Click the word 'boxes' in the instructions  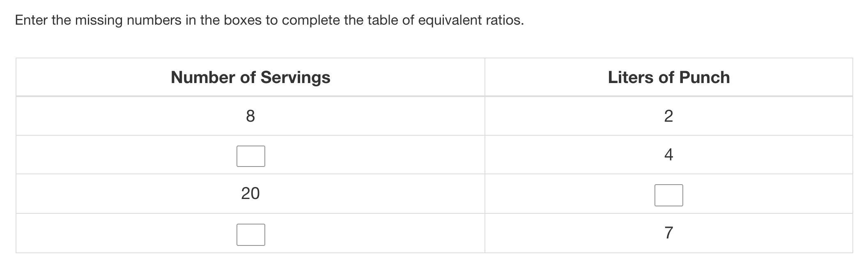pos(242,20)
